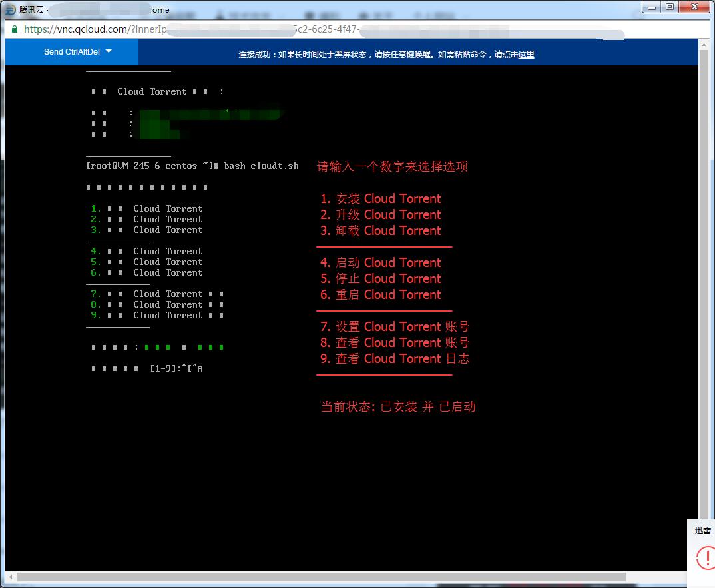Expand the dropdown arrow beside Send CtrlAltDel
The width and height of the screenshot is (715, 588).
pos(109,51)
